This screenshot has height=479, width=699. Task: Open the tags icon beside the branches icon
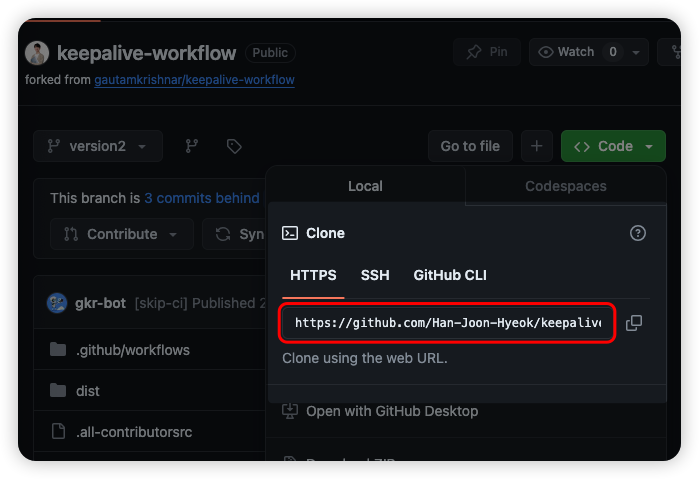pyautogui.click(x=234, y=146)
